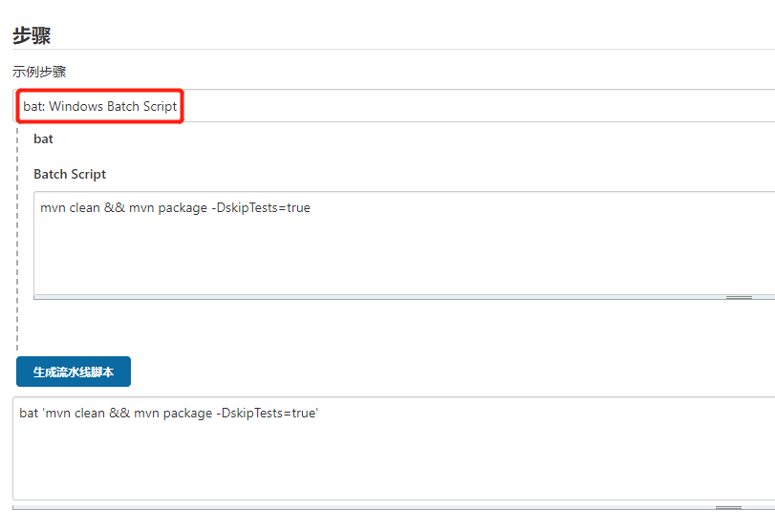Place cursor on 'mvn clean' in Batch Script field

[70, 207]
